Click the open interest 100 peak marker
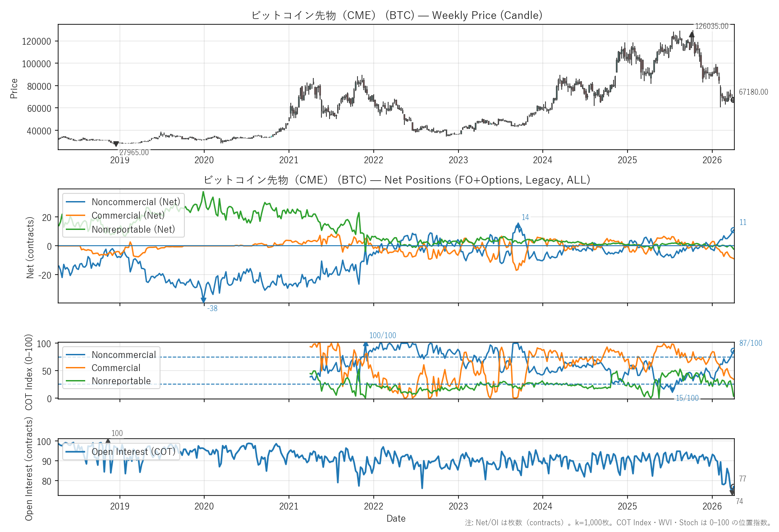The image size is (779, 532). coord(108,441)
